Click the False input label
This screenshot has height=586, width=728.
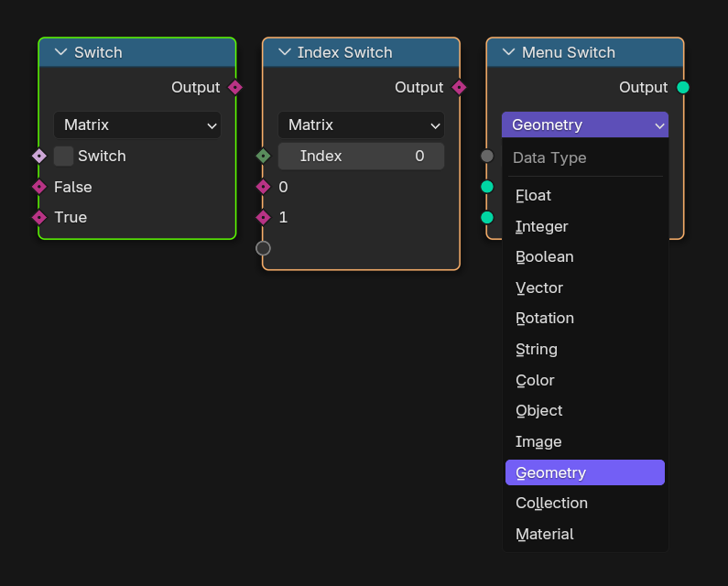point(73,187)
